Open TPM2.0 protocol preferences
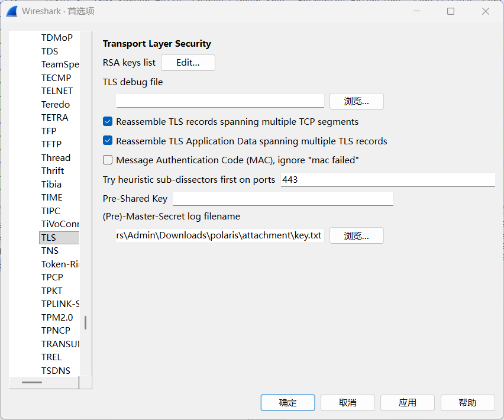Viewport: 504px width, 420px height. coord(57,317)
